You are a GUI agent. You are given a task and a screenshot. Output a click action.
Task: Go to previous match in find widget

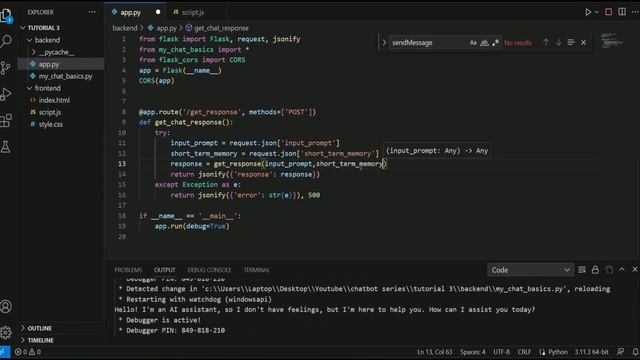545,42
